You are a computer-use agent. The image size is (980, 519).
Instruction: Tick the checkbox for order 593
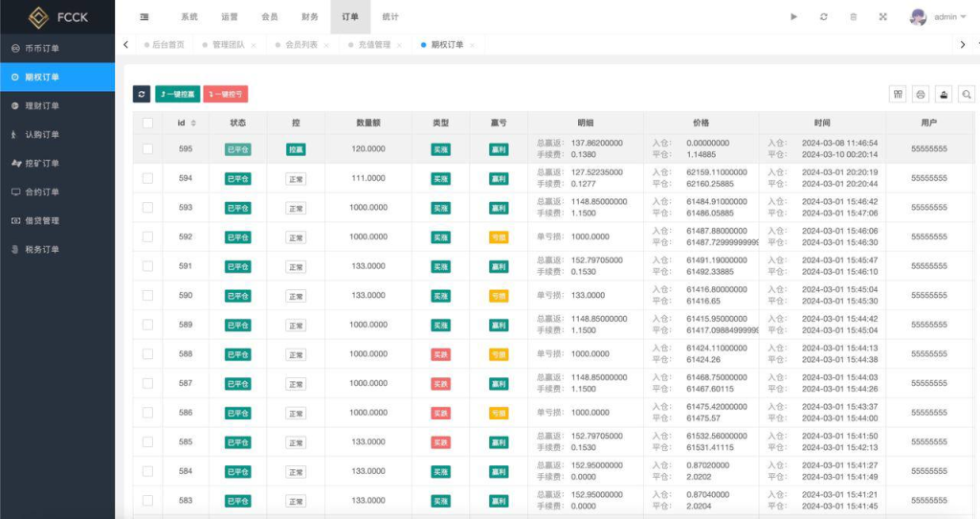[148, 208]
